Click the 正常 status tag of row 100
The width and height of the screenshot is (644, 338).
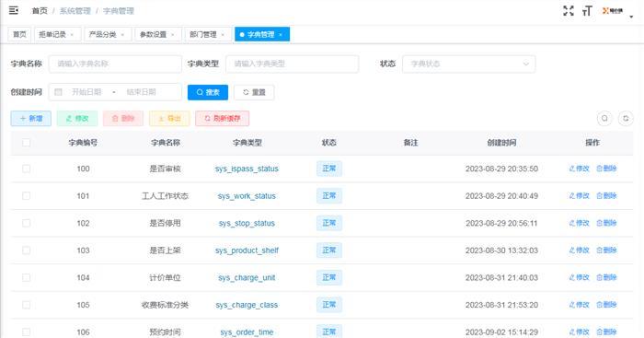point(329,169)
